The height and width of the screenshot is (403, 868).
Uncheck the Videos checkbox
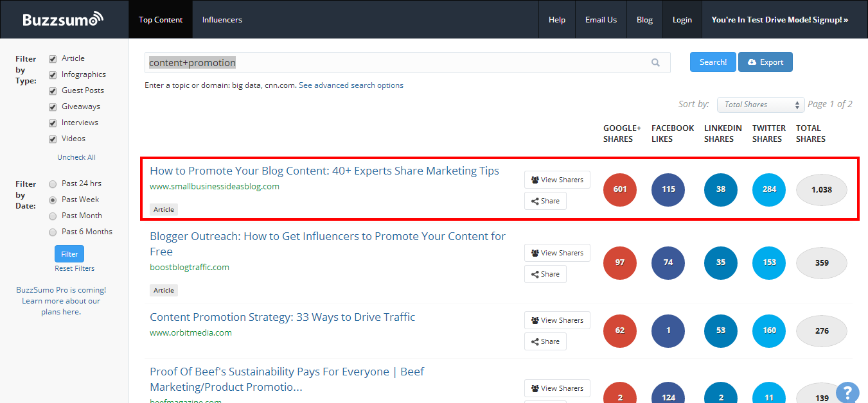[x=53, y=139]
